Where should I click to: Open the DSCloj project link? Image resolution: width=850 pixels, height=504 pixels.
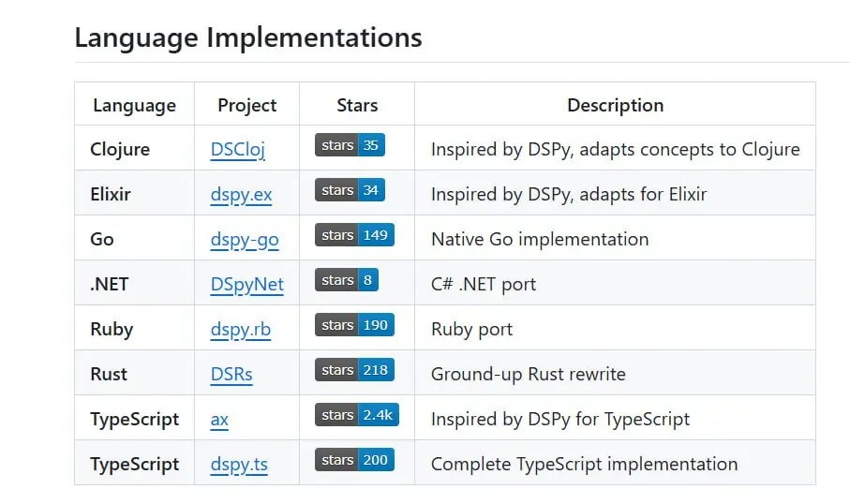coord(237,149)
